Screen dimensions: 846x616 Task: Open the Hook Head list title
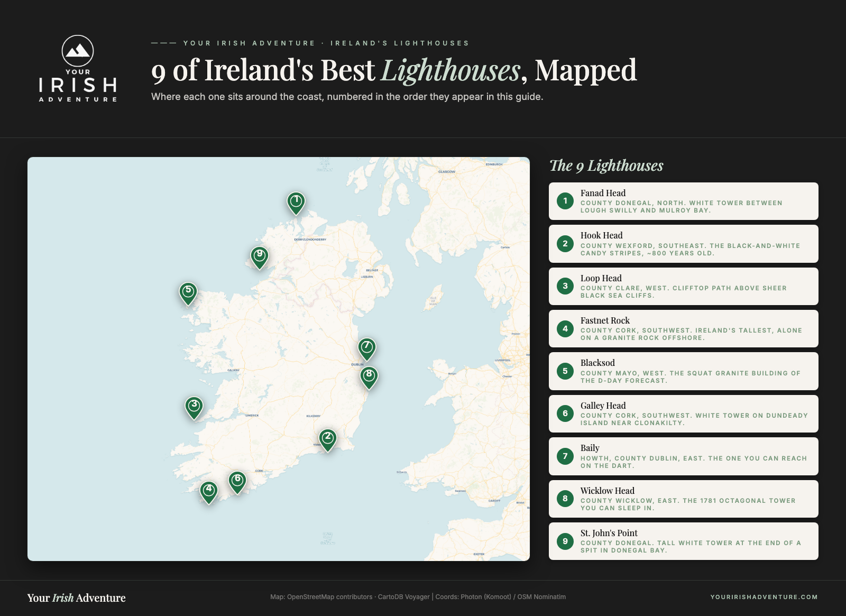(x=601, y=235)
